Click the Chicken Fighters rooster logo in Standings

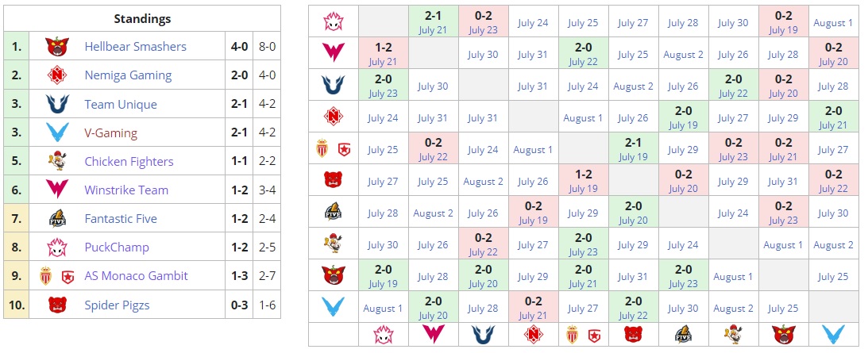click(55, 161)
